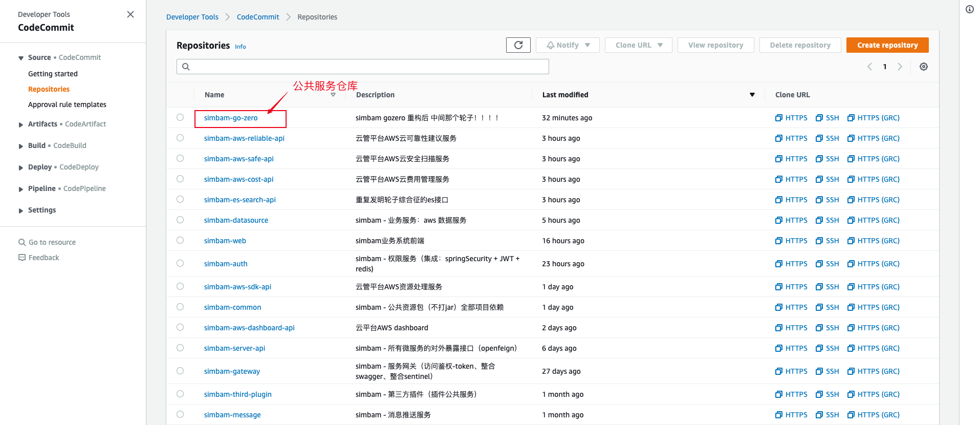
Task: Go to previous page arrow in pagination
Action: [x=869, y=67]
